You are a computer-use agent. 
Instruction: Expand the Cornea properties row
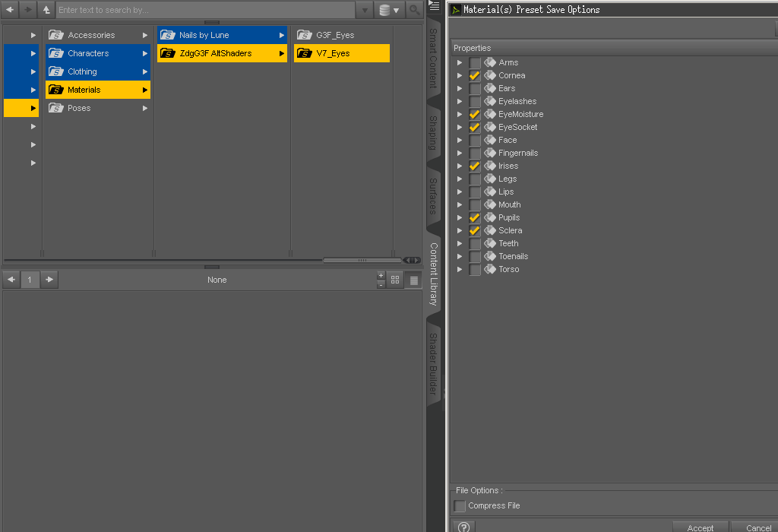[460, 75]
